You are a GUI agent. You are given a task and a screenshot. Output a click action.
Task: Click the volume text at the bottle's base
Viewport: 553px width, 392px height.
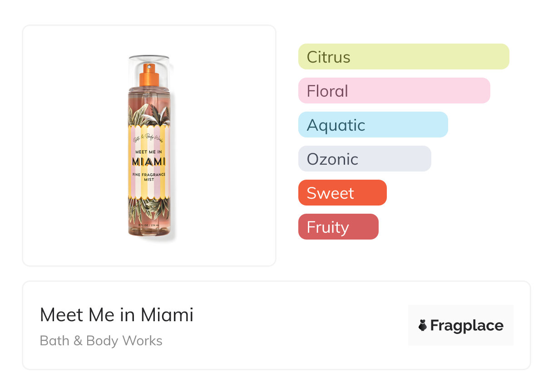148,225
